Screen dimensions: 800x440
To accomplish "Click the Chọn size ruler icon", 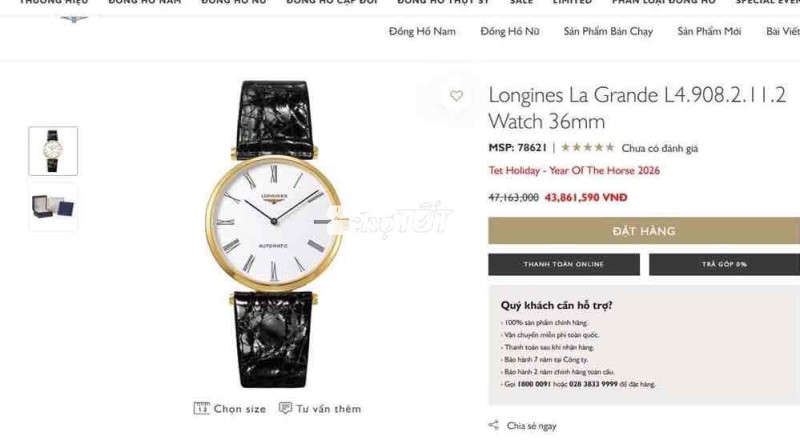I will 201,408.
